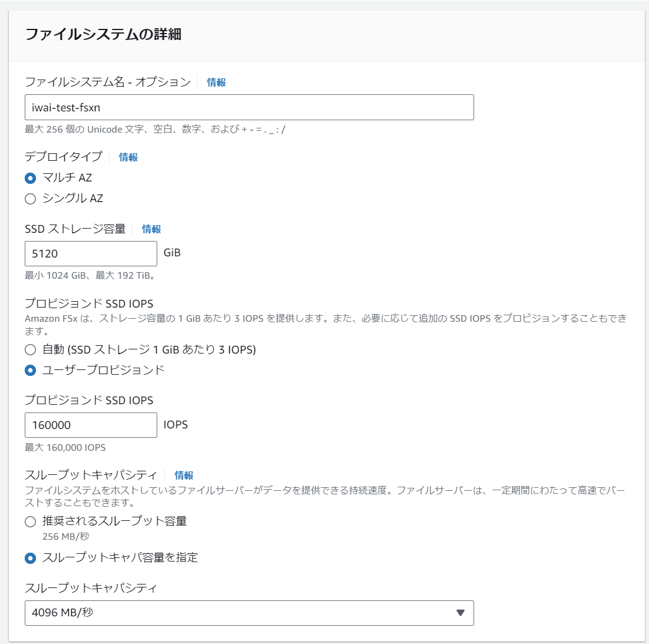Screen dimensions: 649x644
Task: Open 情報 link next to デプロイタイプ
Action: [128, 157]
